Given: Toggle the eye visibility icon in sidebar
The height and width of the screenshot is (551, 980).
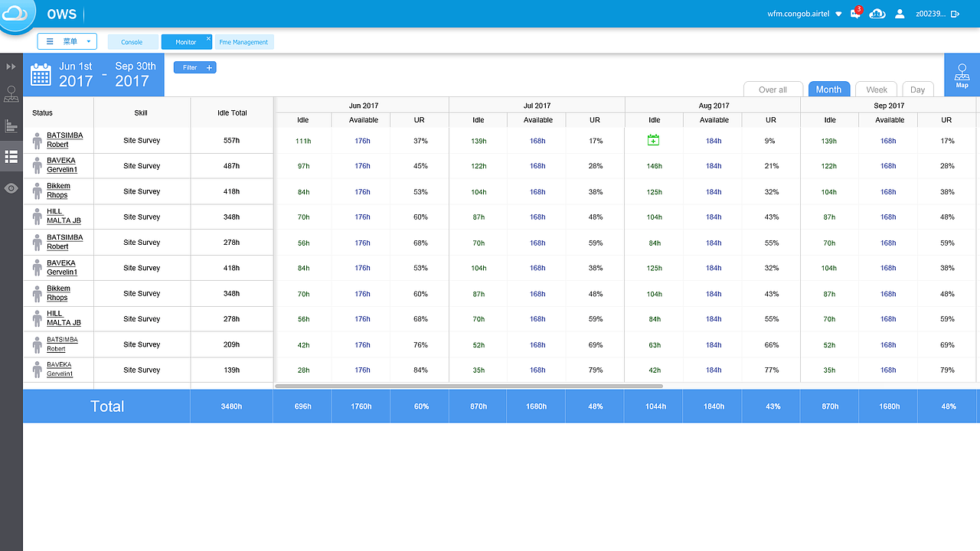Looking at the screenshot, I should click(11, 188).
